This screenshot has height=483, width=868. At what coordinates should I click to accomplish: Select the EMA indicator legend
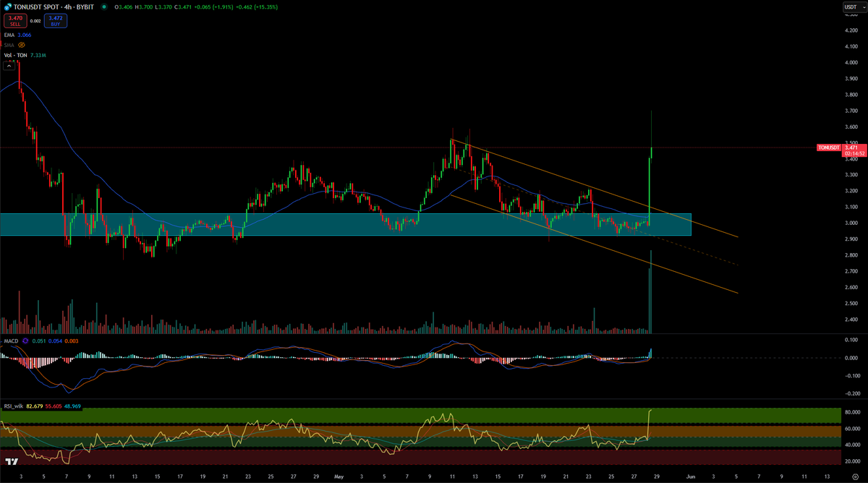pyautogui.click(x=9, y=34)
